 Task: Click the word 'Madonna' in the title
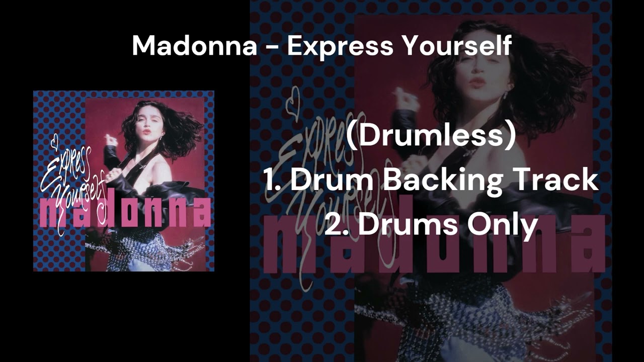point(195,46)
